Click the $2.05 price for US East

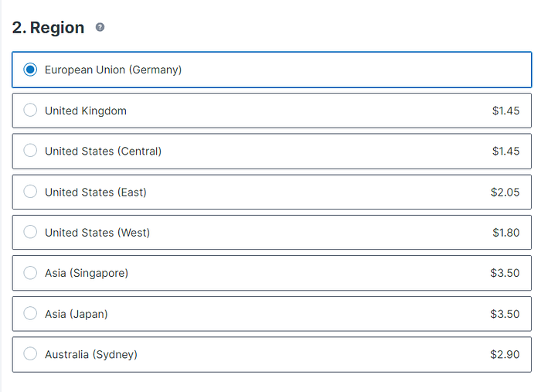coord(505,192)
